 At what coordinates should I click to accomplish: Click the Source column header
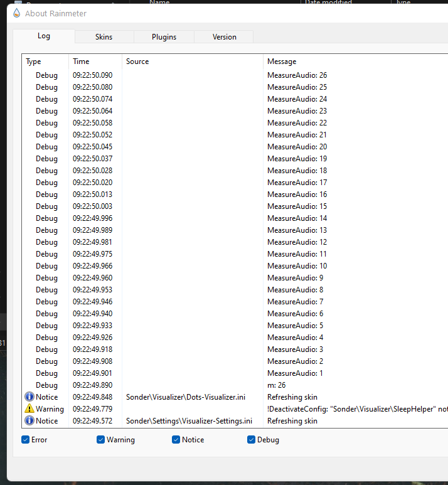[193, 61]
